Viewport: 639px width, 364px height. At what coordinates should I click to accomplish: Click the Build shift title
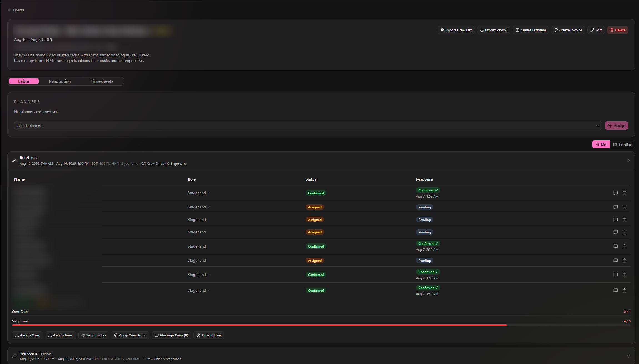(24, 158)
